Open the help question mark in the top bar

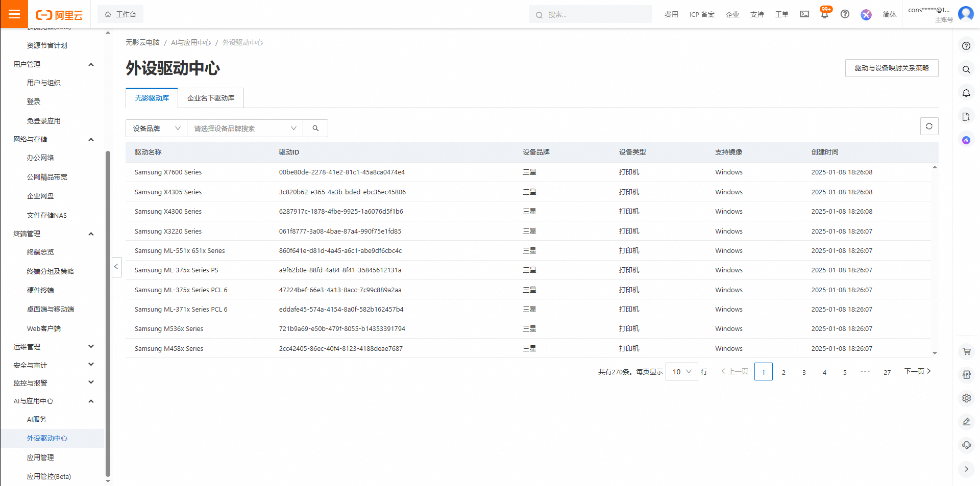pos(845,14)
